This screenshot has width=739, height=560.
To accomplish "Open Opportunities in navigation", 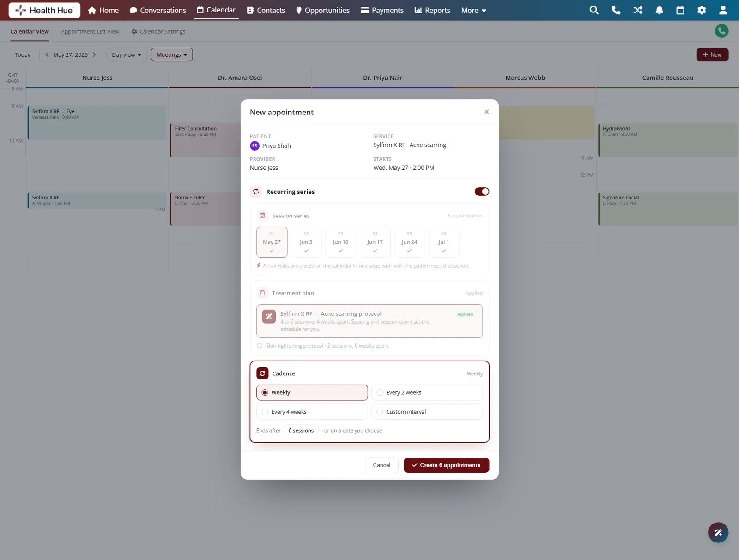I will coord(323,10).
